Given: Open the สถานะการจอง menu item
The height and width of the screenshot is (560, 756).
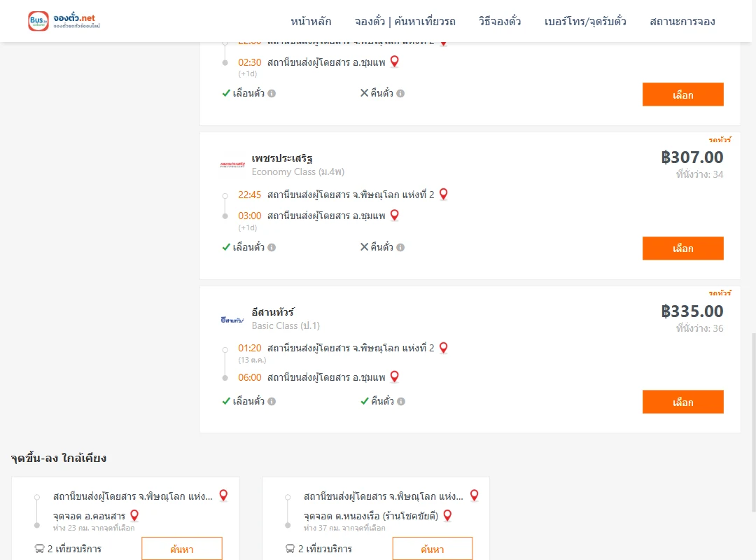Looking at the screenshot, I should (682, 21).
